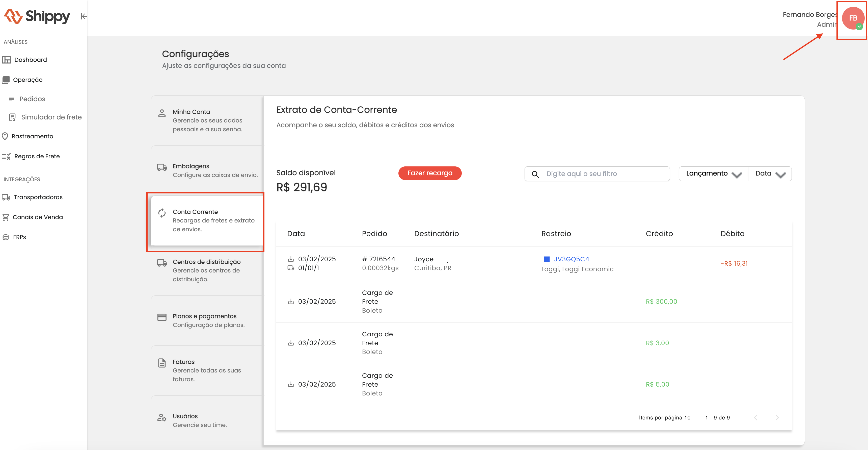Image resolution: width=868 pixels, height=450 pixels.
Task: Click the Fazer recarga button
Action: coord(430,173)
